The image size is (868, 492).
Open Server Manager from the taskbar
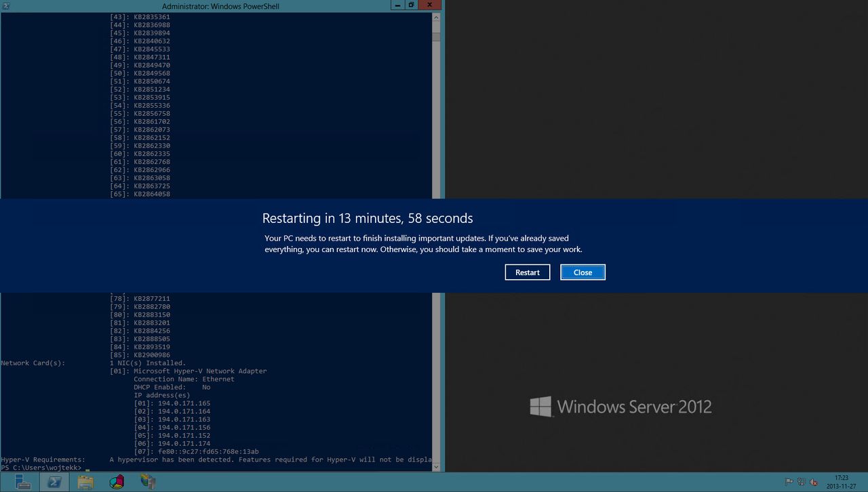tap(23, 482)
